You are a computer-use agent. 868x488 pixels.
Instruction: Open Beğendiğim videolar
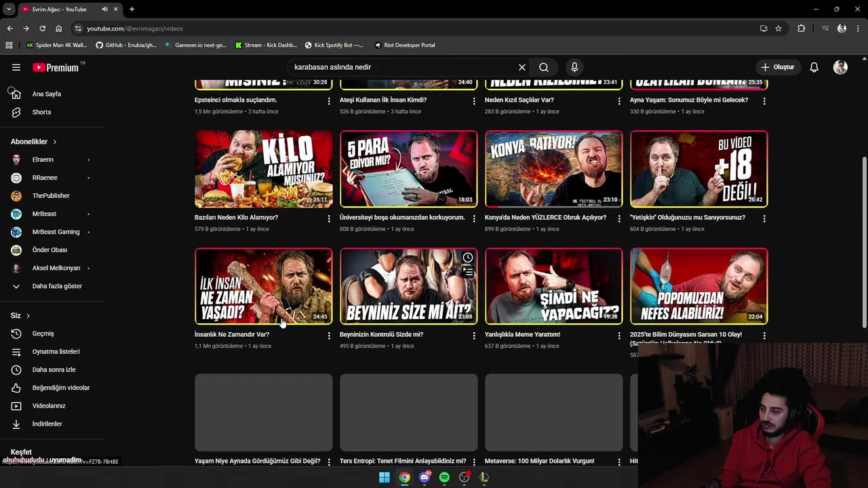pos(61,388)
